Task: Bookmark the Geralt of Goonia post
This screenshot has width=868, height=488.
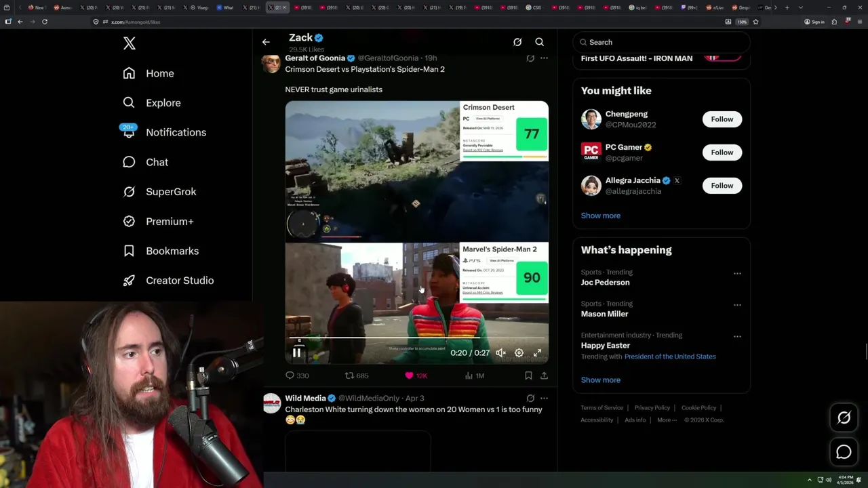Action: pyautogui.click(x=528, y=375)
